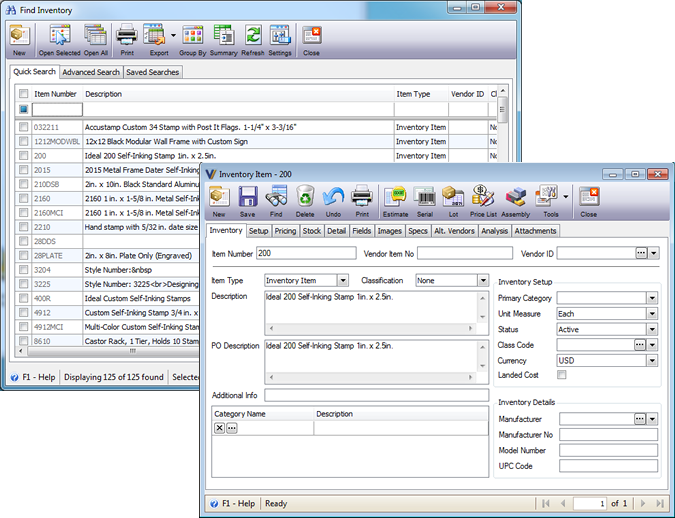This screenshot has width=675, height=518.
Task: Open the Primary Category dropdown
Action: 652,298
